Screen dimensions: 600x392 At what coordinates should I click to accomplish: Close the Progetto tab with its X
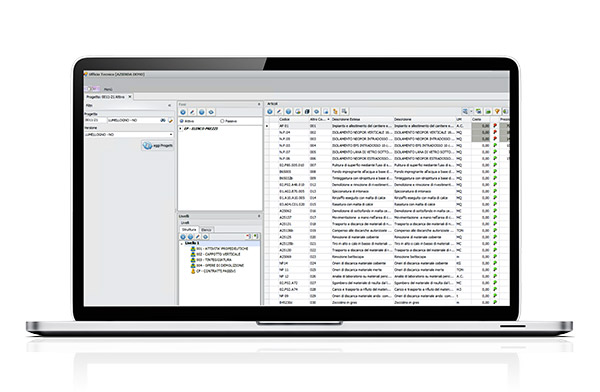click(x=130, y=97)
